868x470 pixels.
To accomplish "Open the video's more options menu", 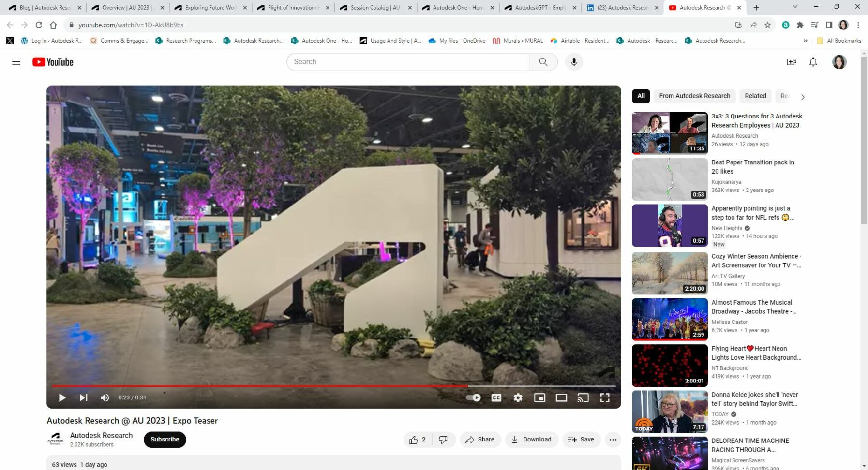I will pyautogui.click(x=613, y=439).
